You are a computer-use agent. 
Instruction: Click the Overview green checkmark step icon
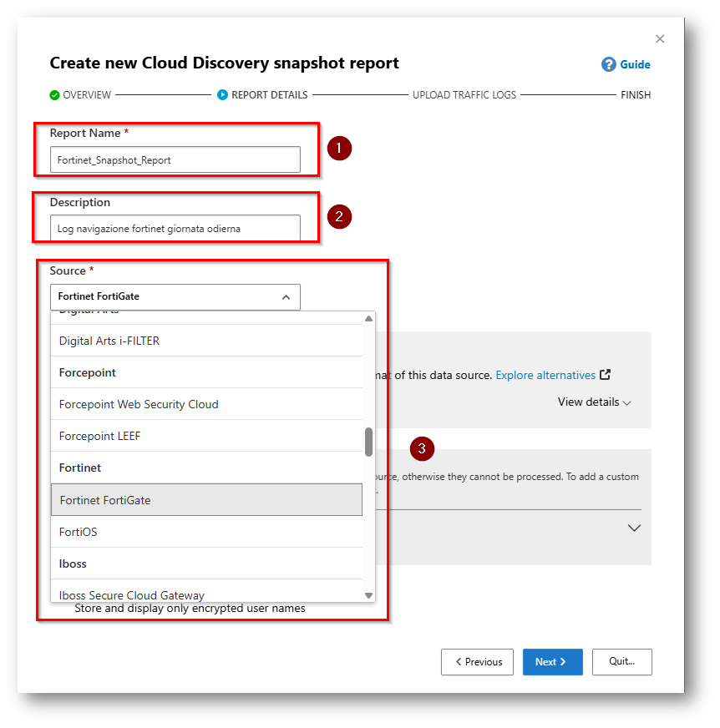[x=54, y=95]
